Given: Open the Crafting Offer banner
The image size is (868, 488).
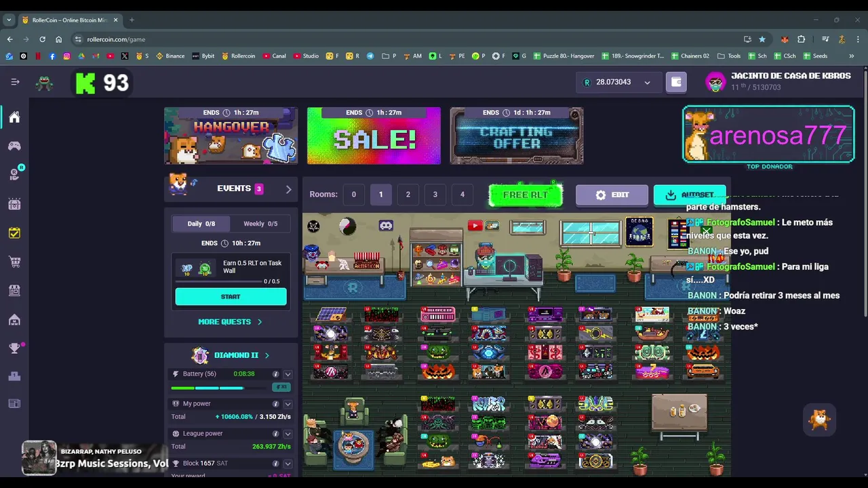Looking at the screenshot, I should click(517, 136).
